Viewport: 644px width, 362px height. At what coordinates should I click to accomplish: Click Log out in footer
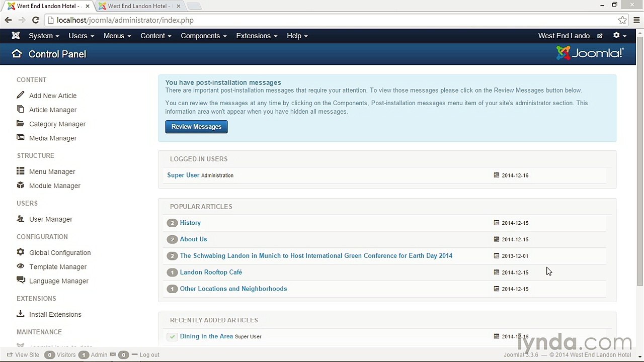pyautogui.click(x=149, y=354)
